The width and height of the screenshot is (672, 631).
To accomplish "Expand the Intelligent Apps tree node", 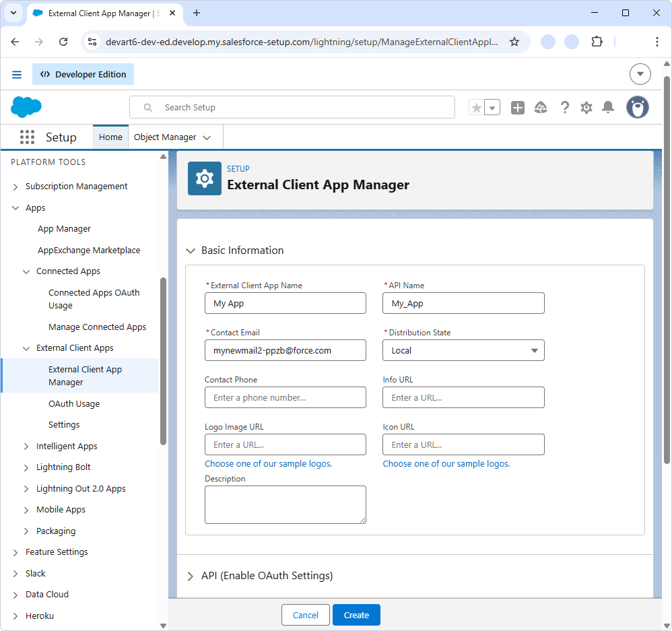I will (26, 446).
